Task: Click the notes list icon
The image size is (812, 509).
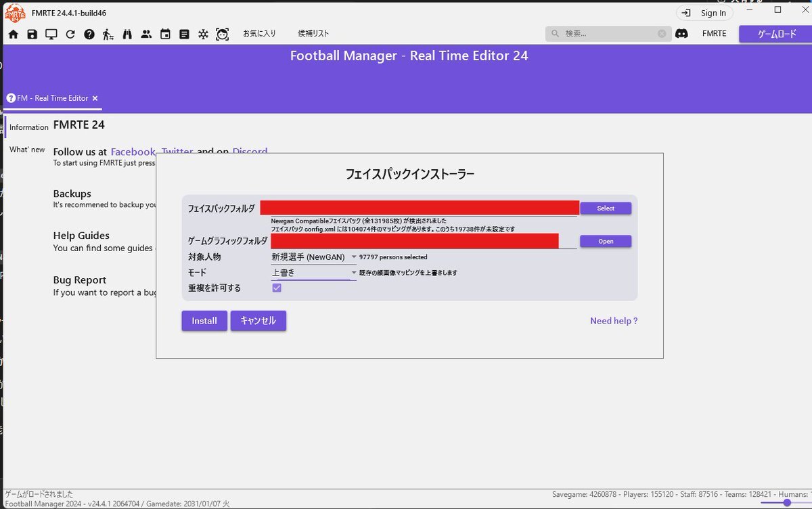Action: 184,34
